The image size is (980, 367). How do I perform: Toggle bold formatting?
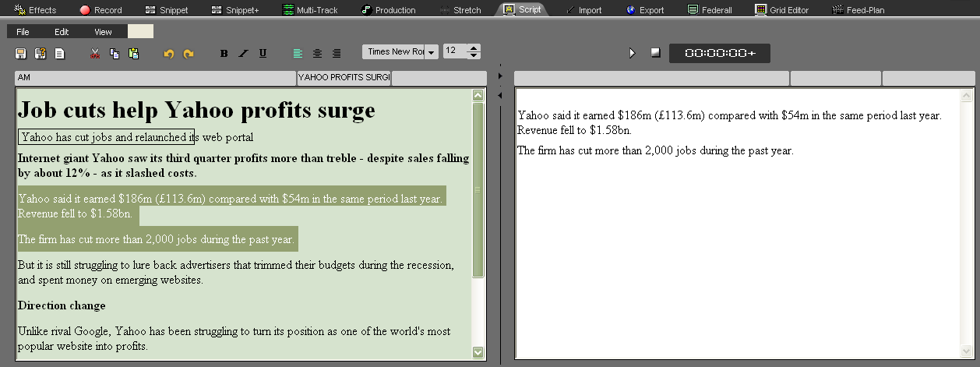[224, 54]
